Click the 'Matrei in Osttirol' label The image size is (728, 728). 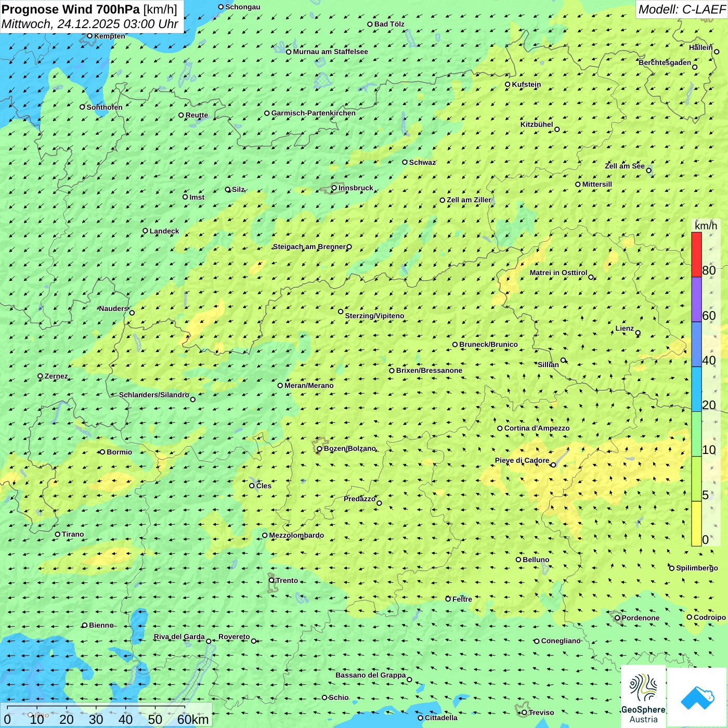click(x=558, y=272)
